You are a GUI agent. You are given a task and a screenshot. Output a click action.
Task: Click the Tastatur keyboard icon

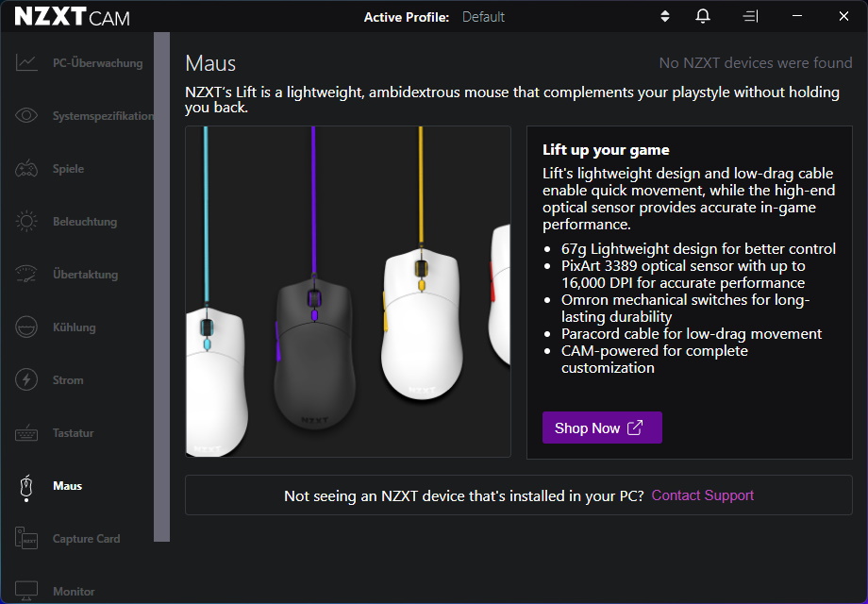(25, 432)
